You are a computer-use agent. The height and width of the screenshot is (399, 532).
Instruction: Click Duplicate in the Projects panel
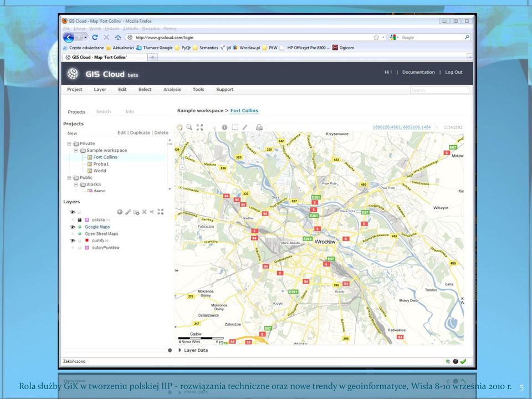coord(140,132)
